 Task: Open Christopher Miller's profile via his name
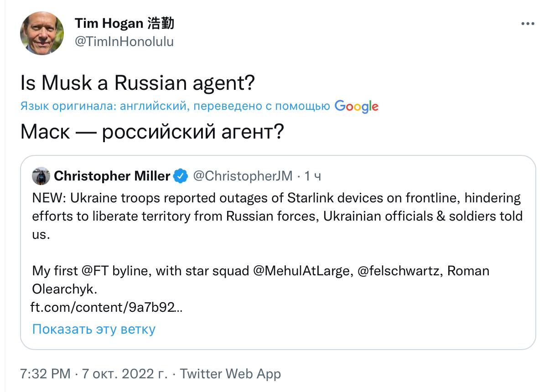pos(112,176)
